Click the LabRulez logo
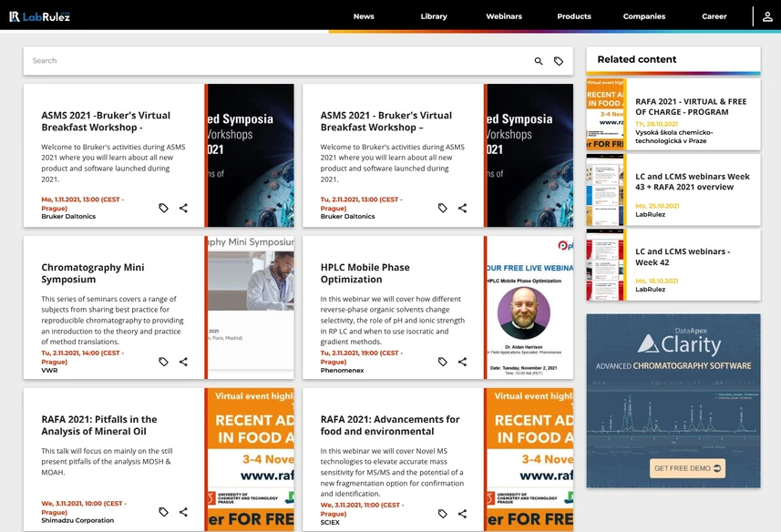The image size is (781, 532). pos(40,16)
